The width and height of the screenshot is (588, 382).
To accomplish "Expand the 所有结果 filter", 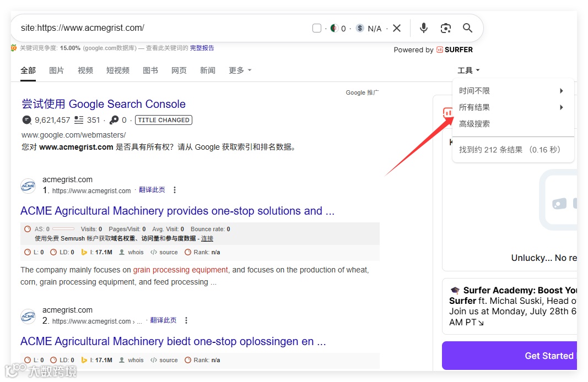I will tap(513, 107).
